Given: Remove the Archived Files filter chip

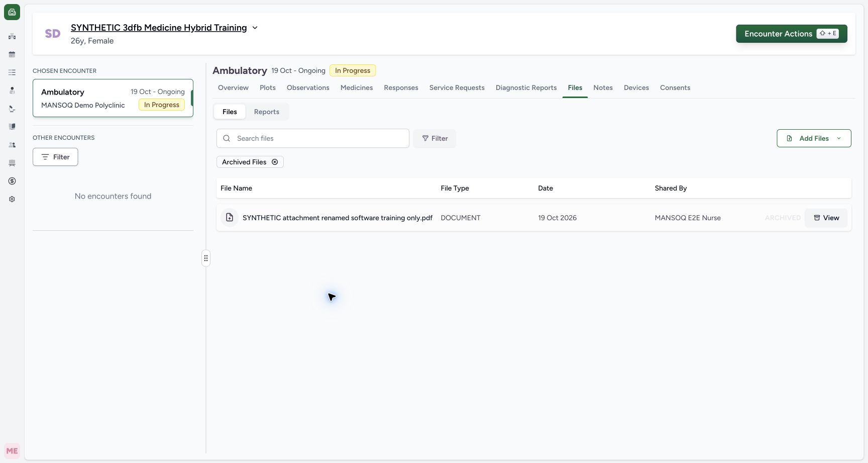Looking at the screenshot, I should [x=275, y=162].
